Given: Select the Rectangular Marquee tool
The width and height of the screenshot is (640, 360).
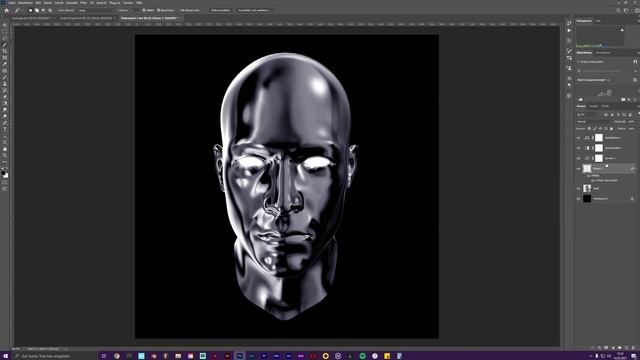Looking at the screenshot, I should click(x=5, y=31).
